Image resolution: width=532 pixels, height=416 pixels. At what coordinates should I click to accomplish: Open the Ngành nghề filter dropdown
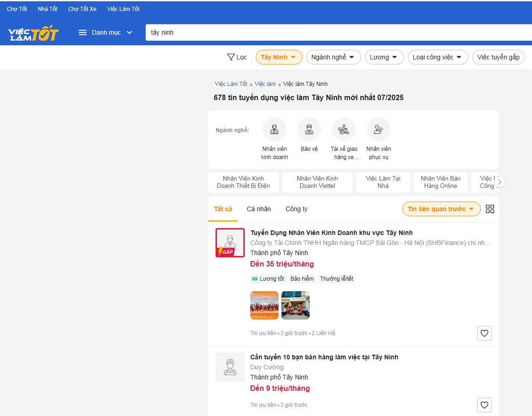[333, 57]
